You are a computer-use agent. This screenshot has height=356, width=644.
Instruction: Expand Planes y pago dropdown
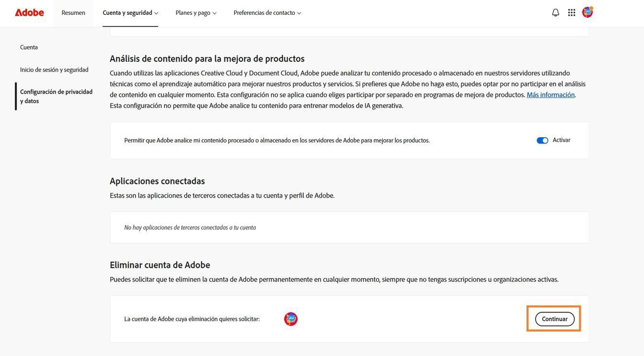tap(196, 13)
